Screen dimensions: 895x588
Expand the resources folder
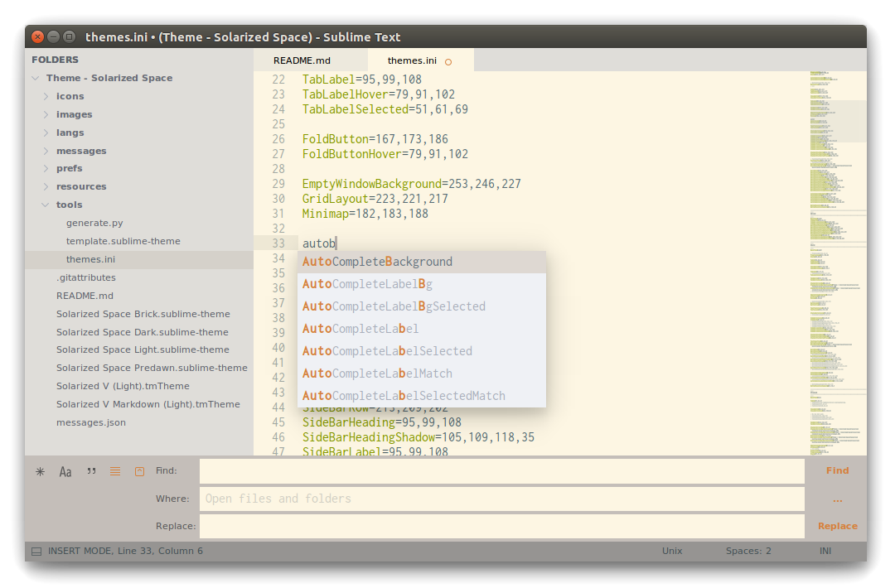pyautogui.click(x=46, y=186)
